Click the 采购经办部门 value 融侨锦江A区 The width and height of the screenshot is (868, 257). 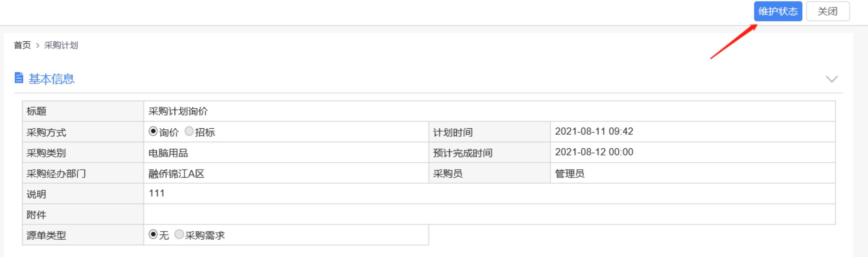tap(176, 173)
